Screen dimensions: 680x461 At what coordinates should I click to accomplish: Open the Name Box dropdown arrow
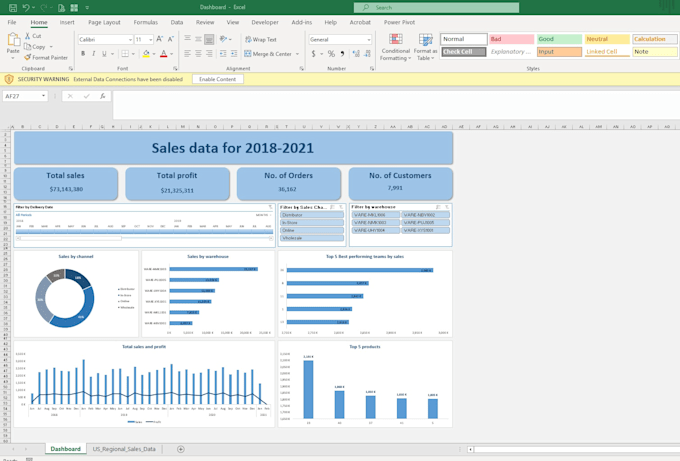click(x=43, y=96)
